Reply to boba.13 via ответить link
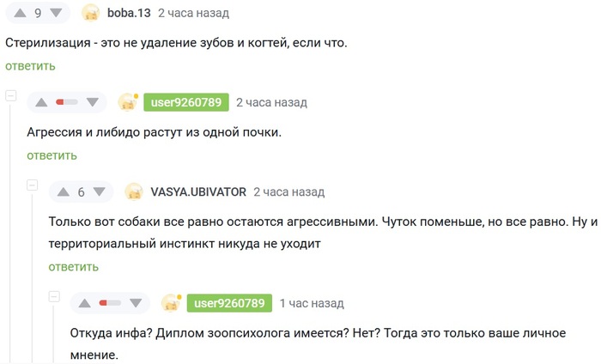 pyautogui.click(x=30, y=66)
